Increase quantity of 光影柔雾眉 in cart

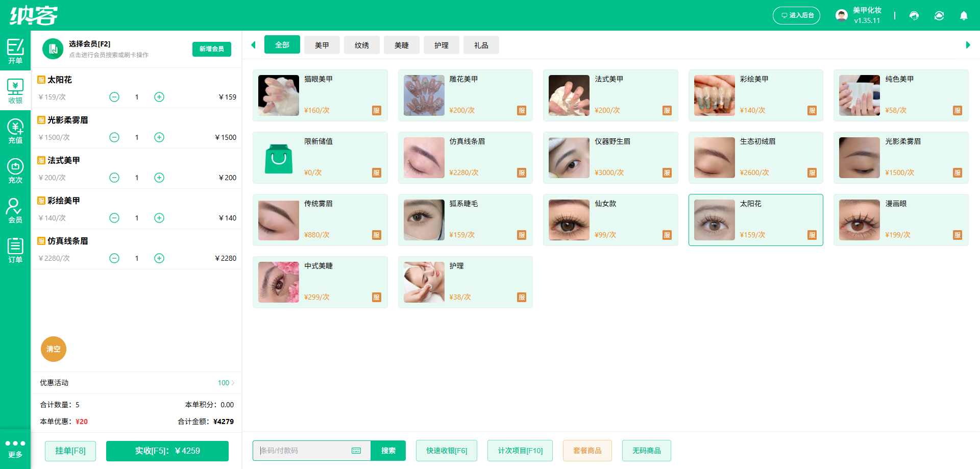click(x=159, y=137)
